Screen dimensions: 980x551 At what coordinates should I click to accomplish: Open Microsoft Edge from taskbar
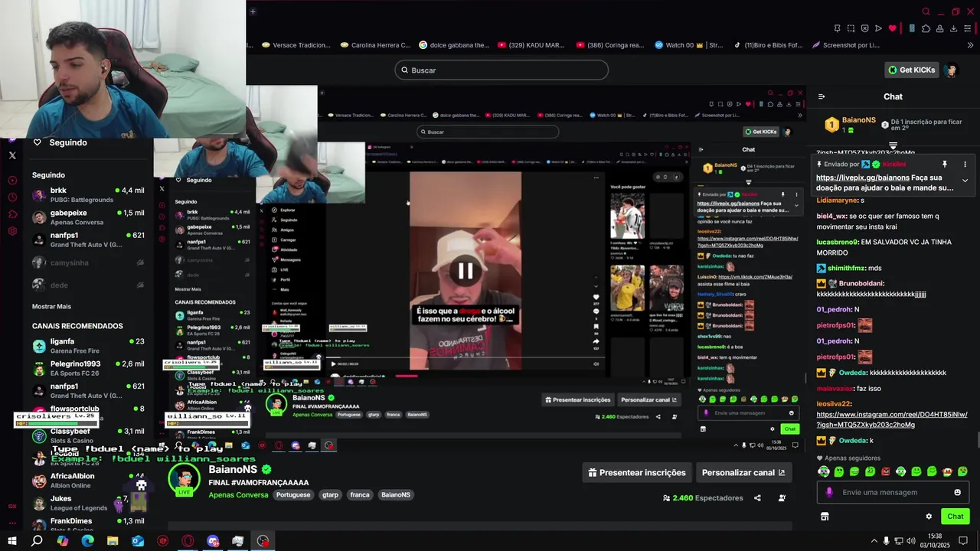pos(87,541)
